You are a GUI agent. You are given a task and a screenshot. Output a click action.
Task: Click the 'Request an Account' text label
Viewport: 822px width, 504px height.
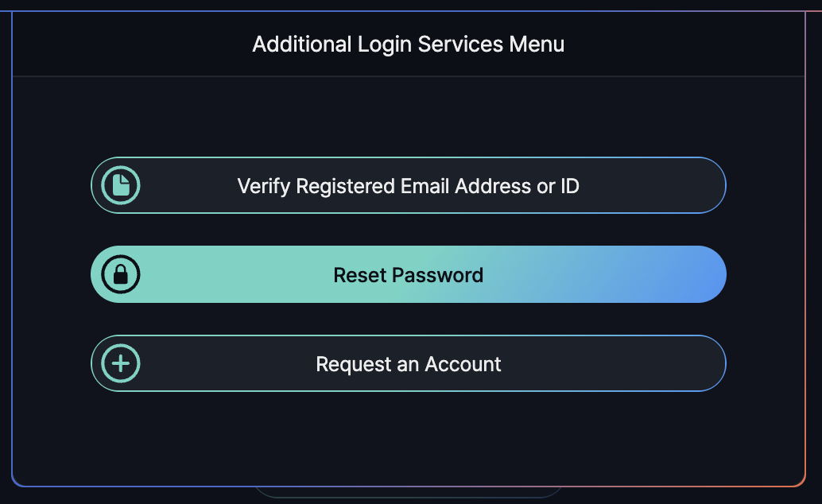tap(409, 364)
